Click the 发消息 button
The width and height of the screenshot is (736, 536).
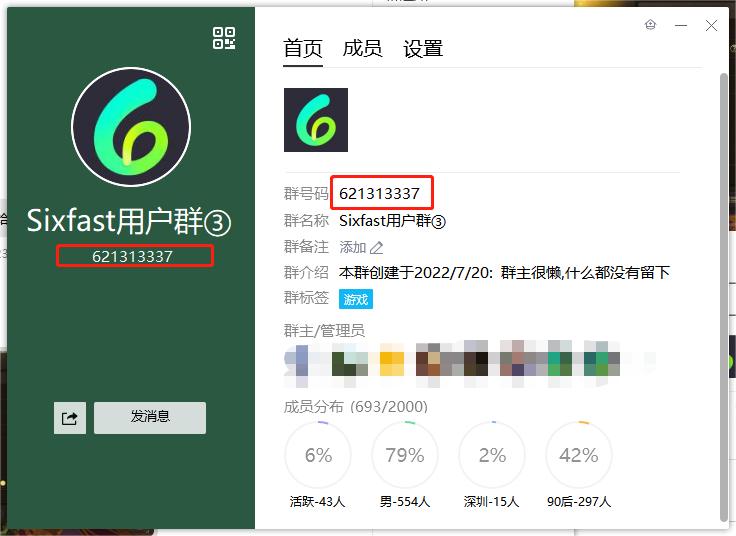coord(150,417)
